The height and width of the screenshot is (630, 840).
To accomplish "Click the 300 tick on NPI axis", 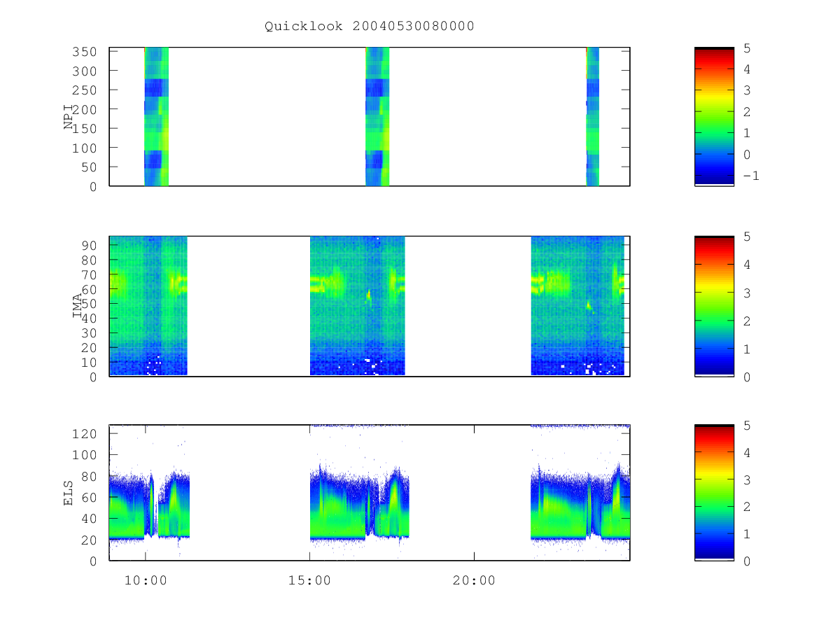I will point(85,71).
